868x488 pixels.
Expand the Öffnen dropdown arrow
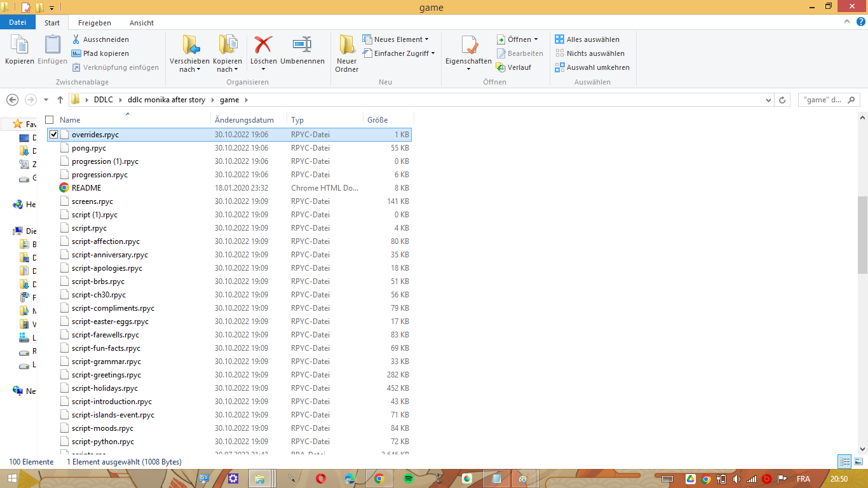coord(537,39)
